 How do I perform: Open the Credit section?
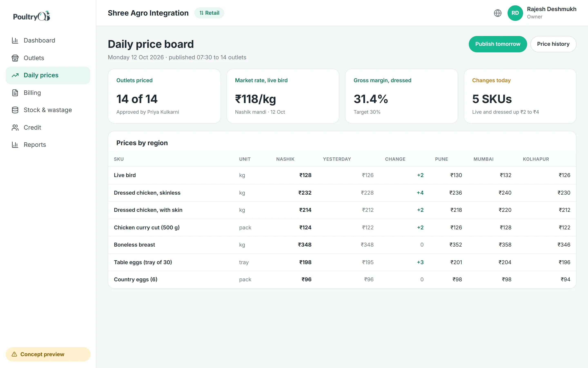[48, 128]
